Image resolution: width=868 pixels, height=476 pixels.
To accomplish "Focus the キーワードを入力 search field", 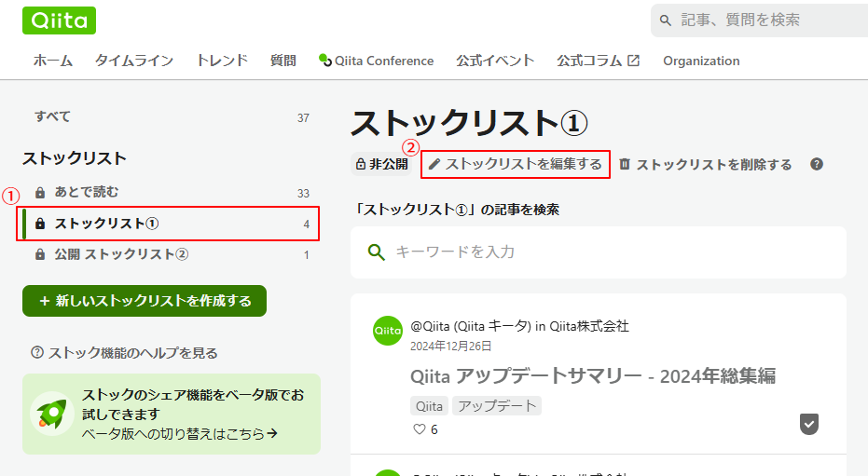I will 599,252.
